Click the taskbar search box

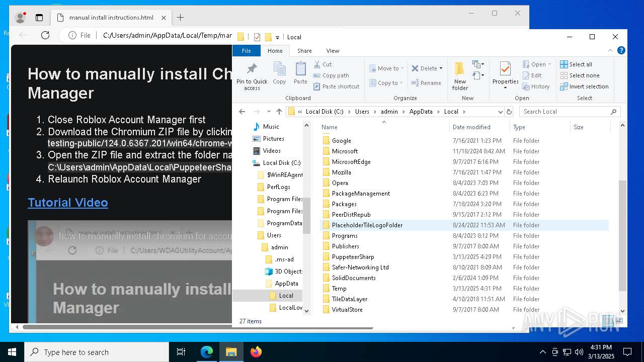click(97, 352)
